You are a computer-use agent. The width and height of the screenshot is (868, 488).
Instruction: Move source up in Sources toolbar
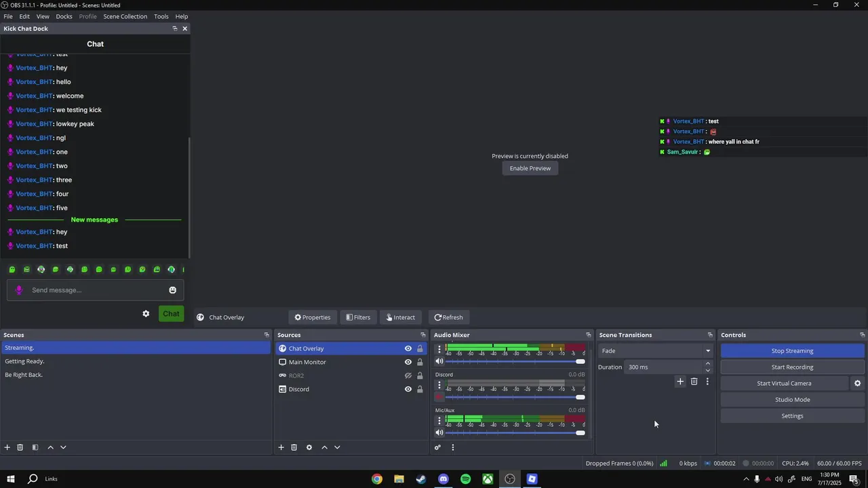click(324, 447)
